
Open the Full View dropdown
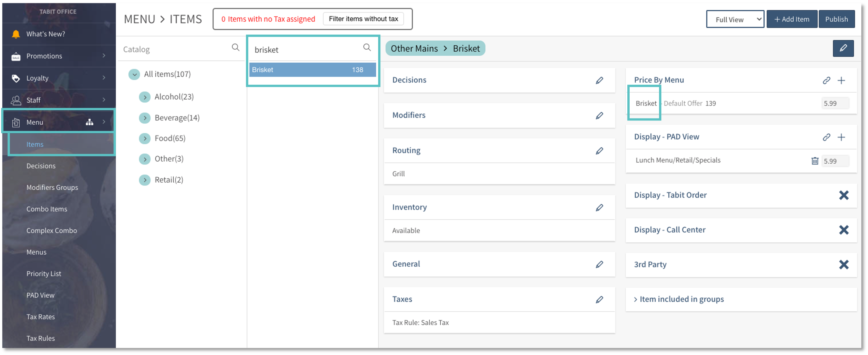(735, 19)
